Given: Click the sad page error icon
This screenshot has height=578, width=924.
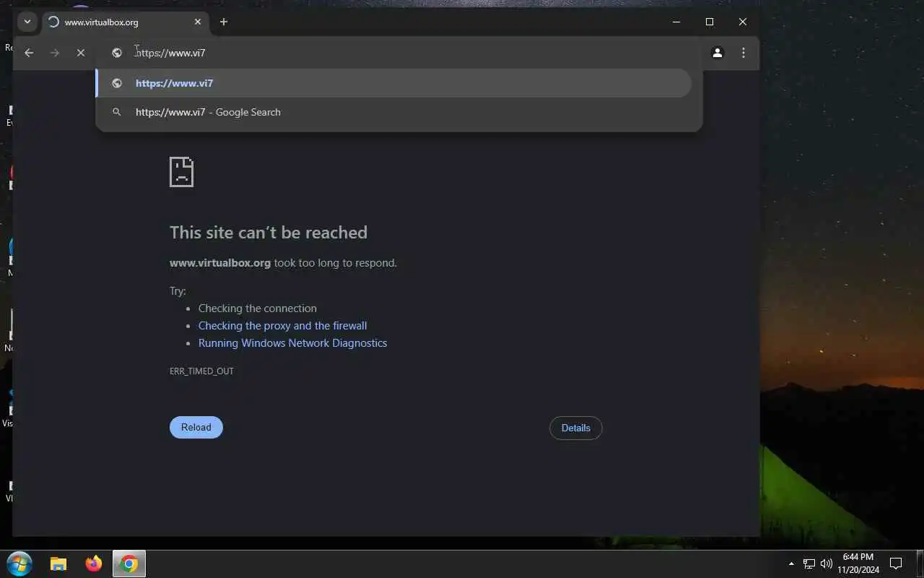Looking at the screenshot, I should pos(181,172).
